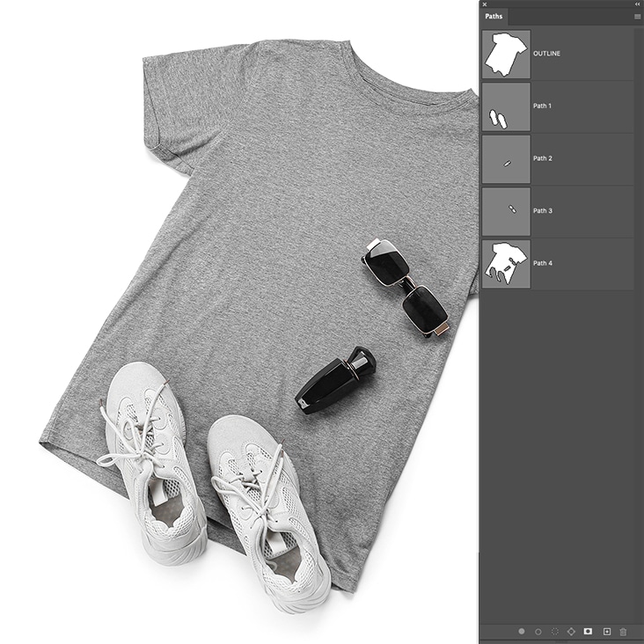Image resolution: width=644 pixels, height=644 pixels.
Task: Click the black sunglasses on the canvas
Action: pyautogui.click(x=407, y=286)
